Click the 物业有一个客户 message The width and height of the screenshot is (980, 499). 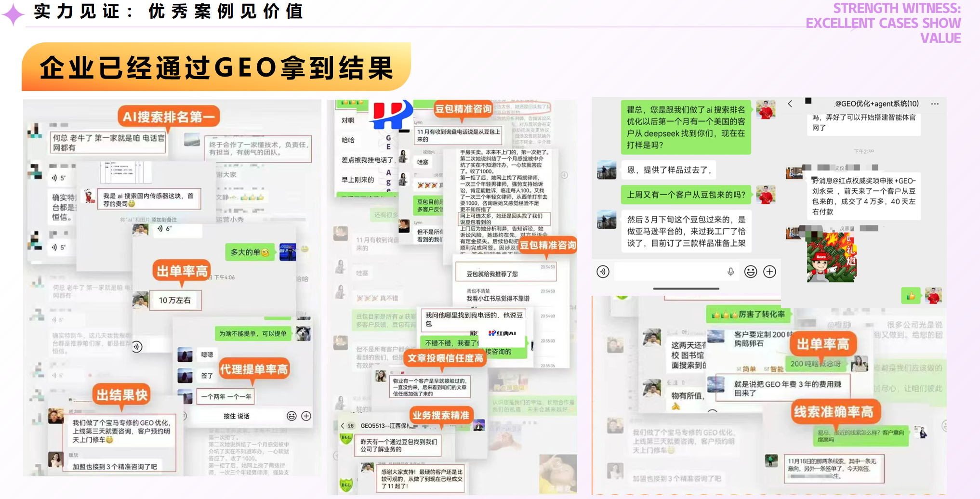click(x=430, y=387)
